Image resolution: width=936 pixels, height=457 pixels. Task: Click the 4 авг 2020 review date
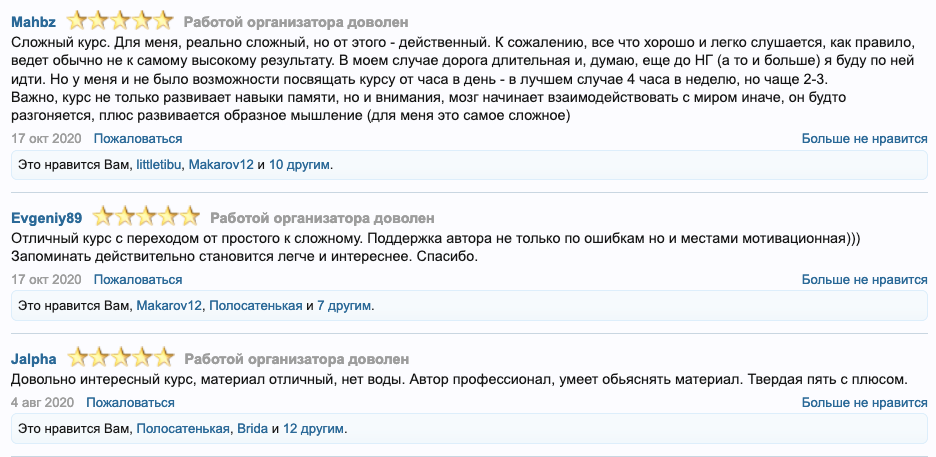tap(43, 402)
